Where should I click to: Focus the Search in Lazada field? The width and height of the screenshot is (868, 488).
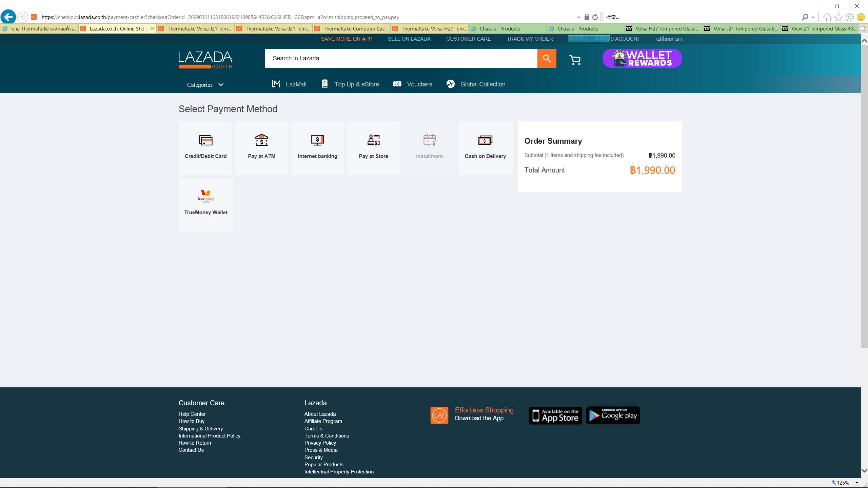pos(401,58)
